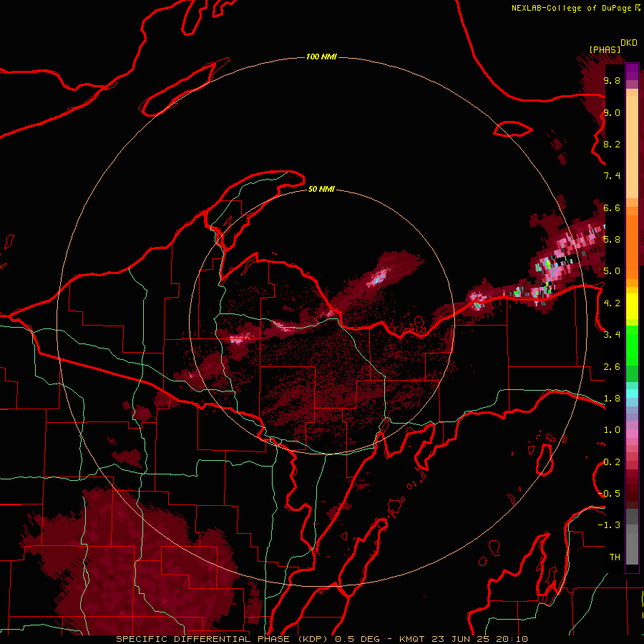The height and width of the screenshot is (644, 644).
Task: Click the [PHAS] legend unit label
Action: point(605,49)
